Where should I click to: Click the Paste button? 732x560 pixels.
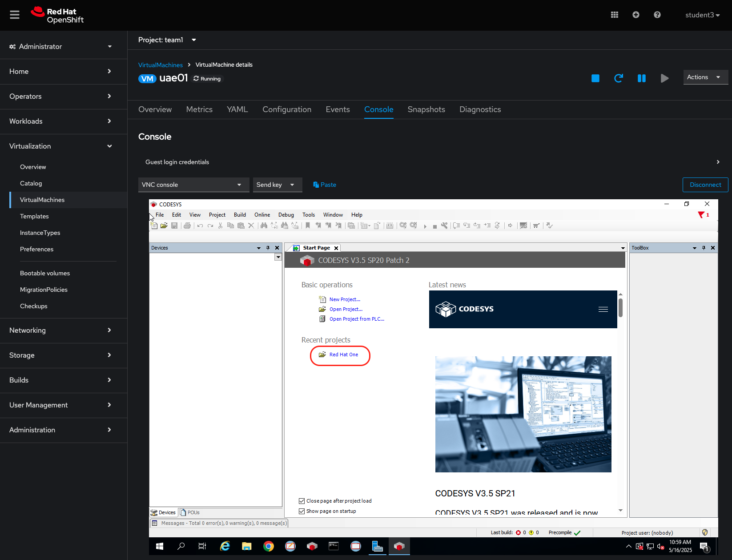(325, 185)
